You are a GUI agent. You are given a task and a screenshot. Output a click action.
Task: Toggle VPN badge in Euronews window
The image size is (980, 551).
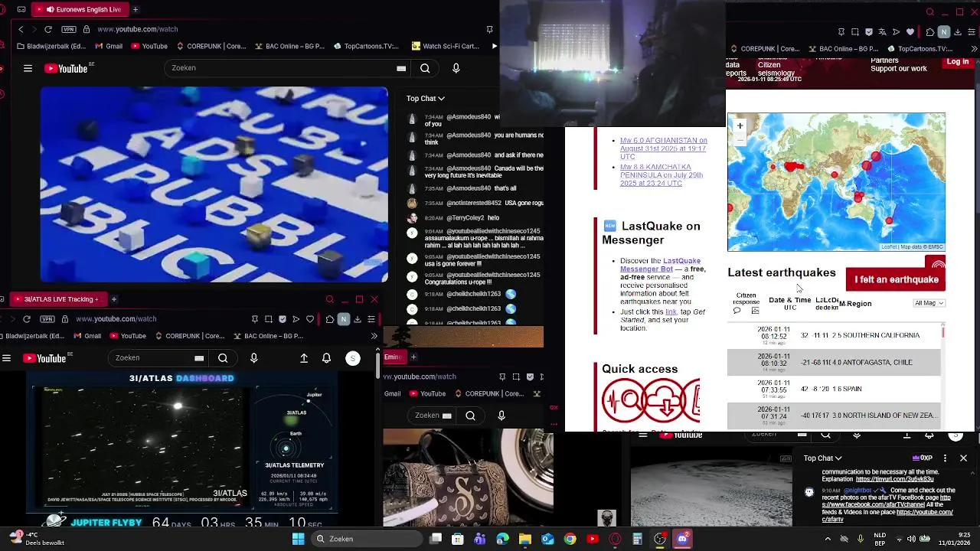click(69, 29)
